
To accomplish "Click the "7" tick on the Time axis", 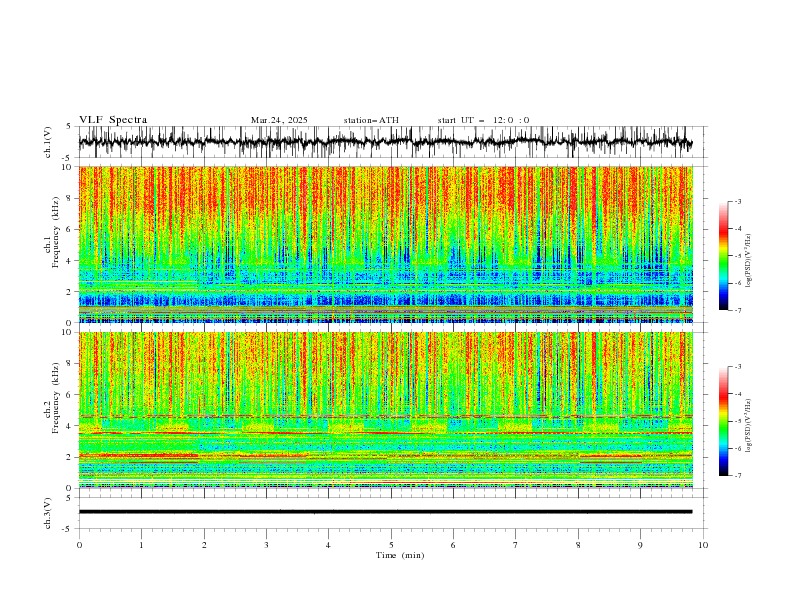I will (x=516, y=545).
